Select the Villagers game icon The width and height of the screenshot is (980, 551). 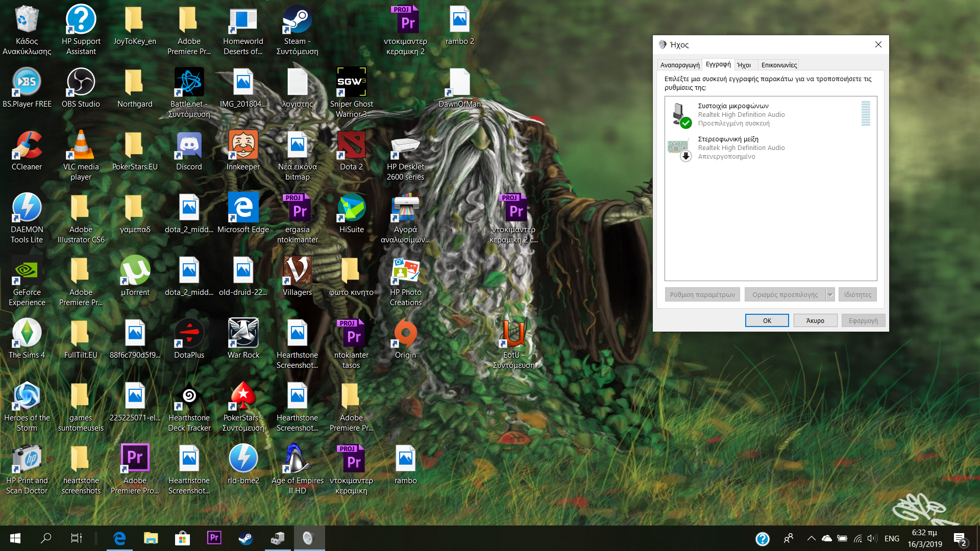pyautogui.click(x=297, y=277)
